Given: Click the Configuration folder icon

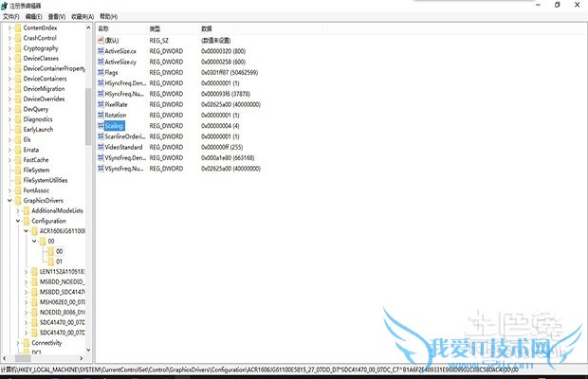Looking at the screenshot, I should [26, 221].
